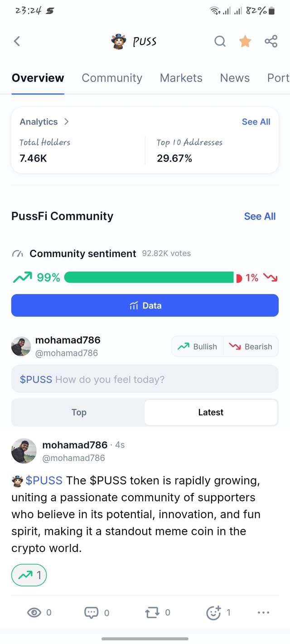Open the post's three-dot menu
Viewport: 290px width, 644px height.
[x=263, y=613]
